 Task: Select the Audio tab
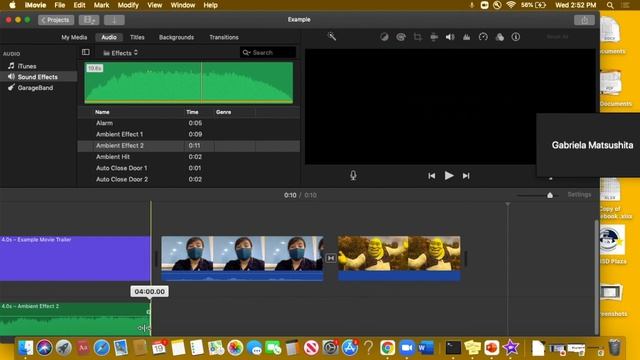click(x=109, y=37)
